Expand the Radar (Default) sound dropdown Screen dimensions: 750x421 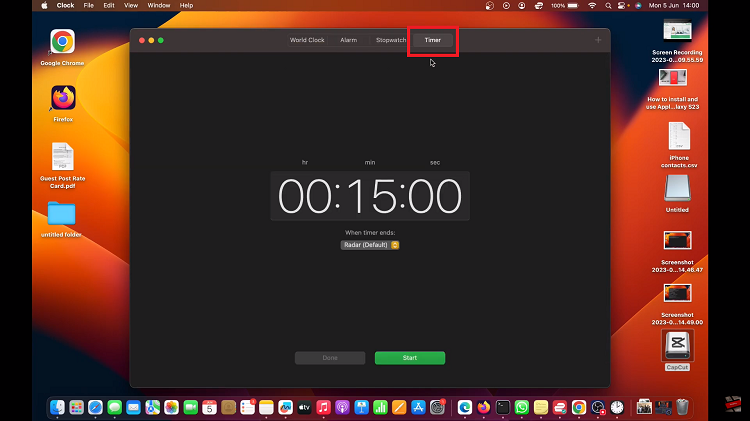pos(370,244)
